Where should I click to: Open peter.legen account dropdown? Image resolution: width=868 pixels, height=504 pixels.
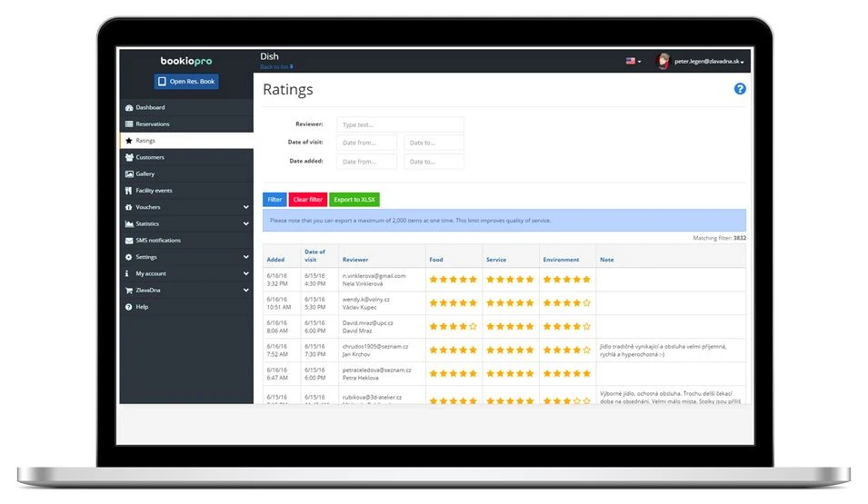click(x=709, y=62)
